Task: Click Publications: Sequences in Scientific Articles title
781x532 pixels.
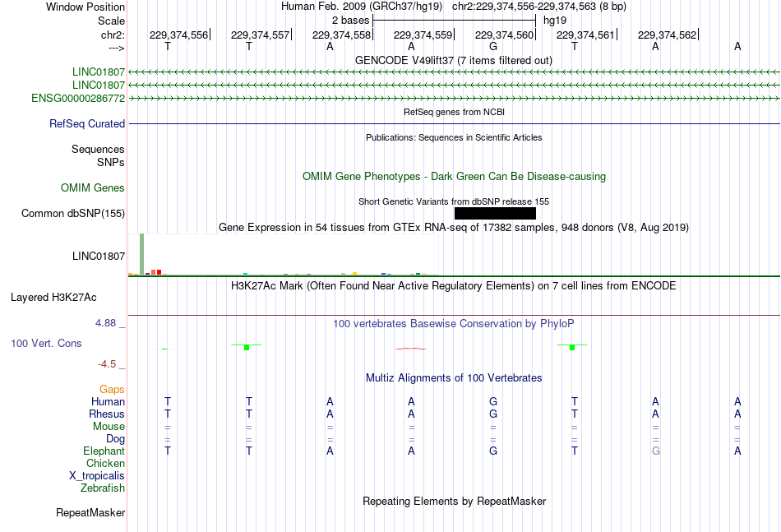Action: point(454,137)
